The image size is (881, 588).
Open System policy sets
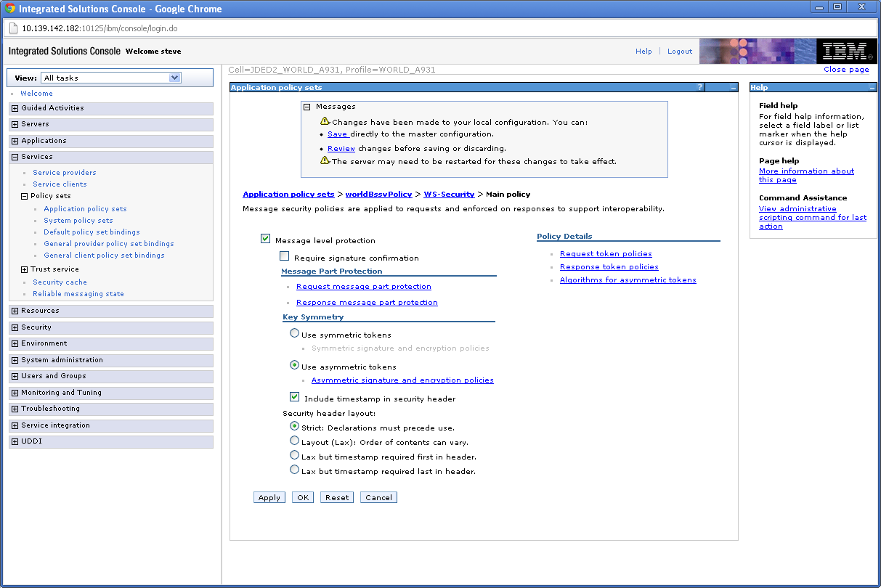[78, 221]
